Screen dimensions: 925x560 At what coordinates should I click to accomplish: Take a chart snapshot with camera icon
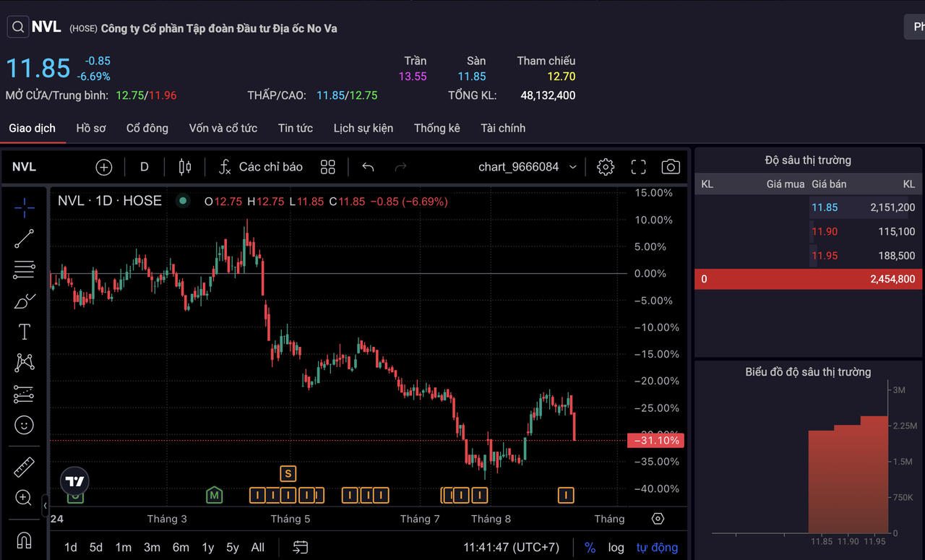[x=670, y=167]
